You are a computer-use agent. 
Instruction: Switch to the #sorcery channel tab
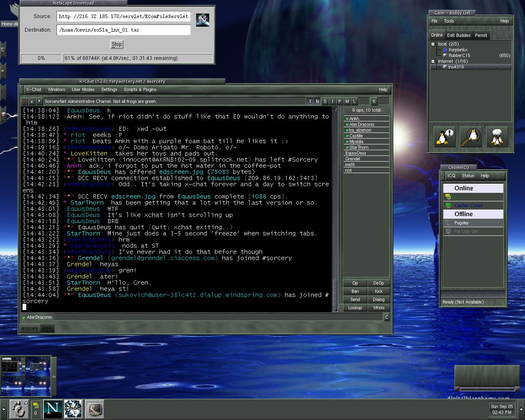click(30, 328)
